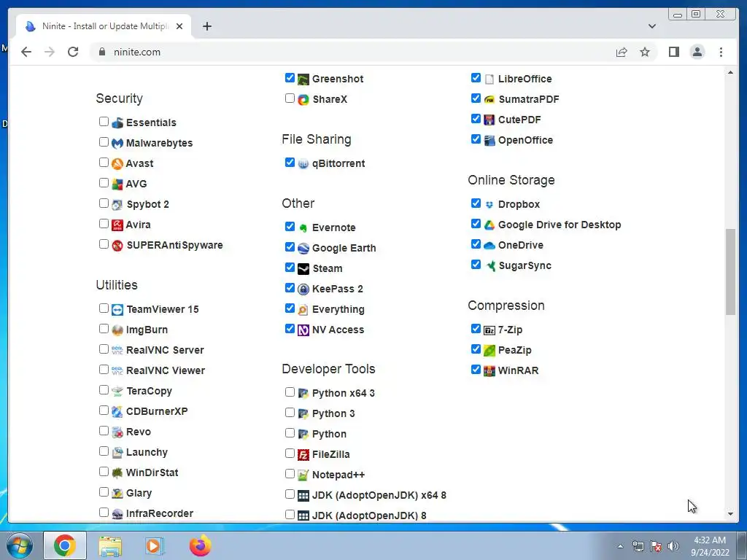The height and width of the screenshot is (560, 747).
Task: Check the TeraCopy checkbox
Action: (104, 390)
